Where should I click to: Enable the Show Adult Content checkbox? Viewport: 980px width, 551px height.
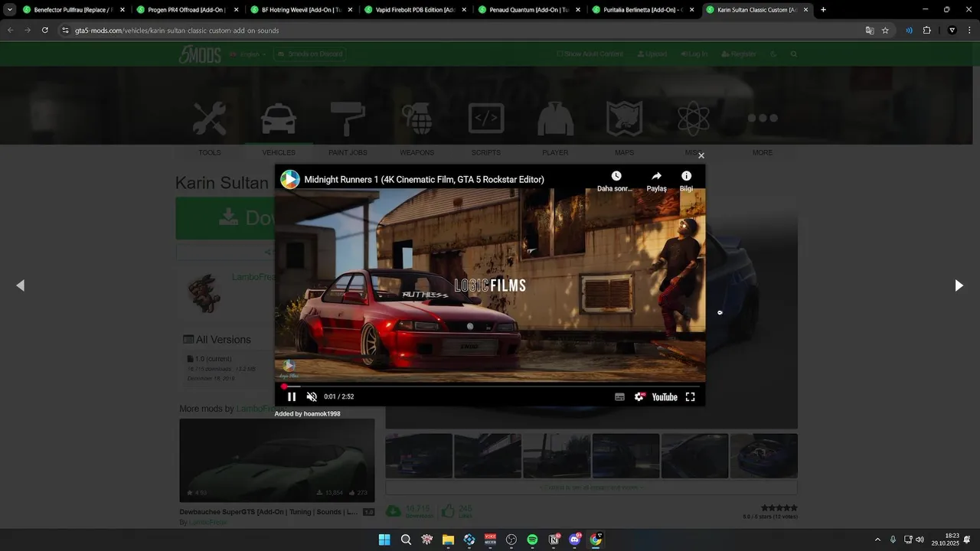[x=560, y=54]
